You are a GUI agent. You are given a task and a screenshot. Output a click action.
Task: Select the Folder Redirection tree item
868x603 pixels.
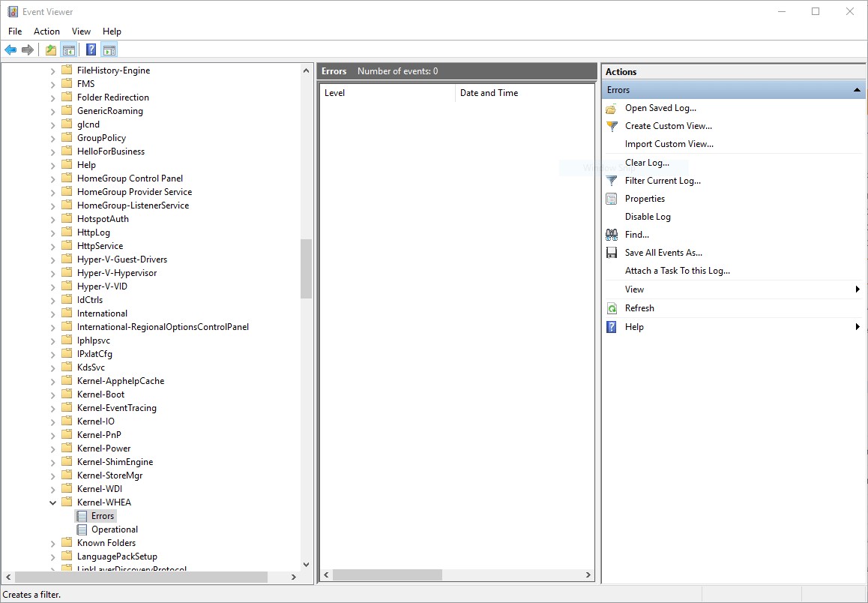[113, 97]
